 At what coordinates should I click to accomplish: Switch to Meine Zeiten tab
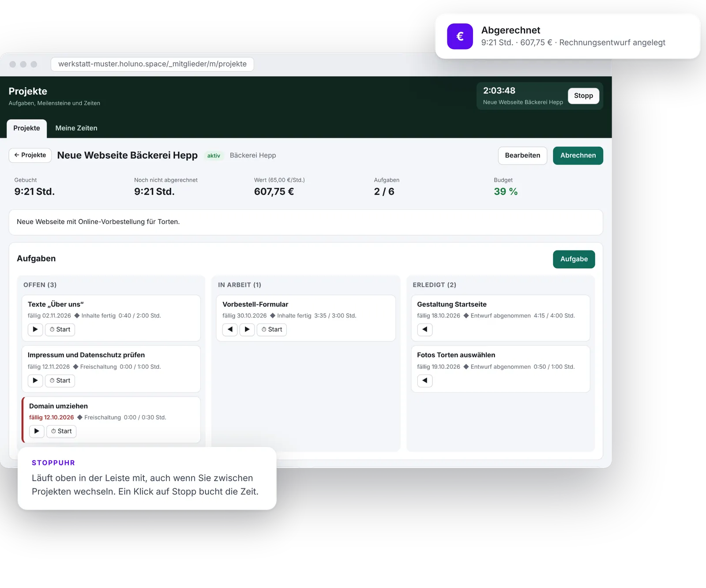click(76, 128)
